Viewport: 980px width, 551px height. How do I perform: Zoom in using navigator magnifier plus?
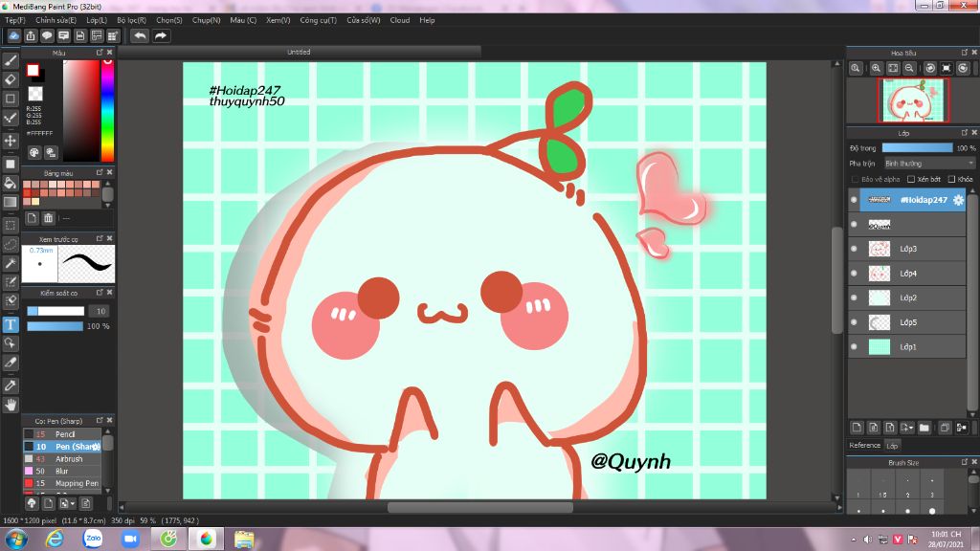(x=877, y=68)
